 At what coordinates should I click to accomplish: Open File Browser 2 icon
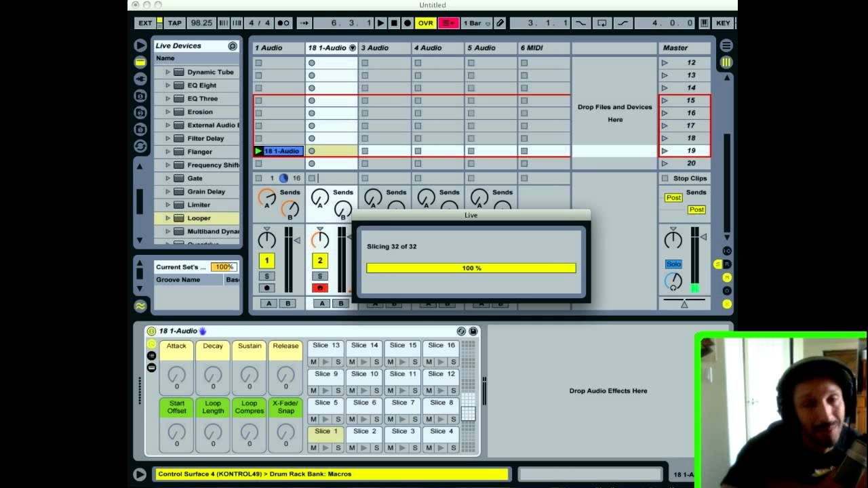(x=140, y=113)
